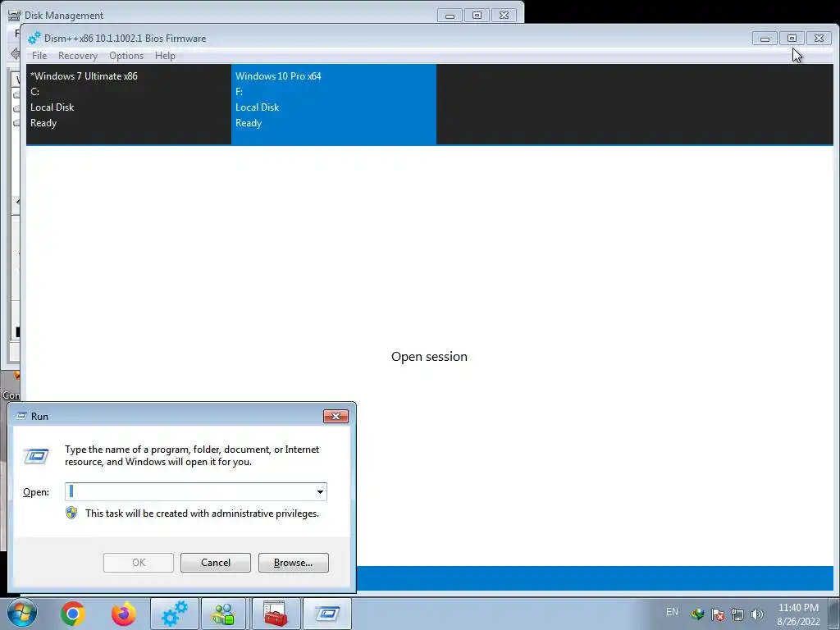The width and height of the screenshot is (840, 630).
Task: Switch to the users taskbar app
Action: click(x=224, y=614)
